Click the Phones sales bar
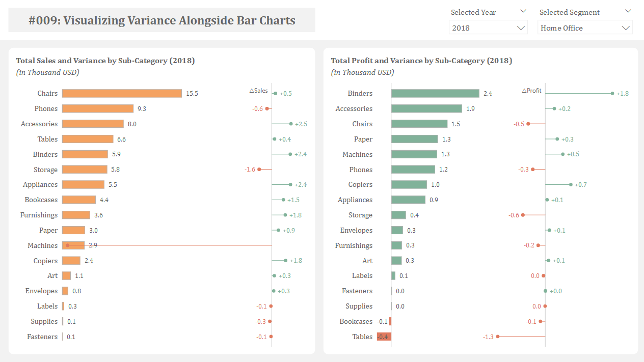 pyautogui.click(x=97, y=108)
